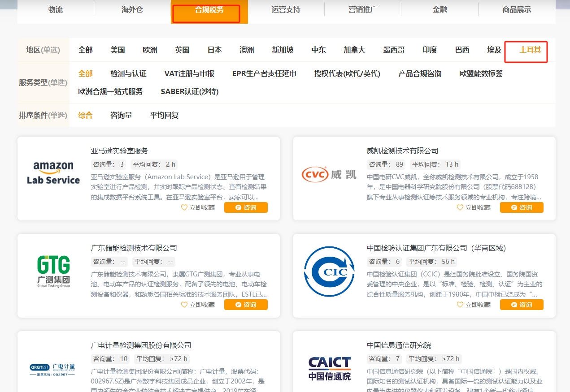Viewport: 570px width, 392px height.
Task: Open the 中国信息通信研究院 listing title
Action: click(399, 345)
